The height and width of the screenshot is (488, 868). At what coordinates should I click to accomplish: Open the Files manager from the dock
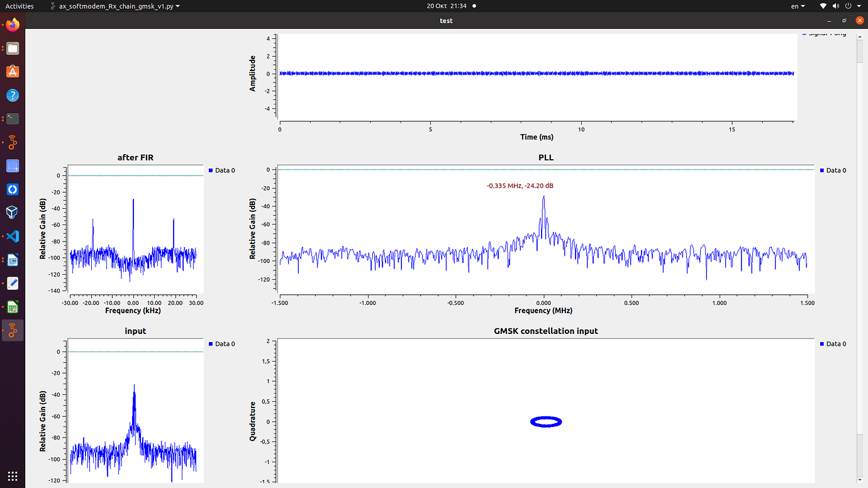click(x=12, y=48)
